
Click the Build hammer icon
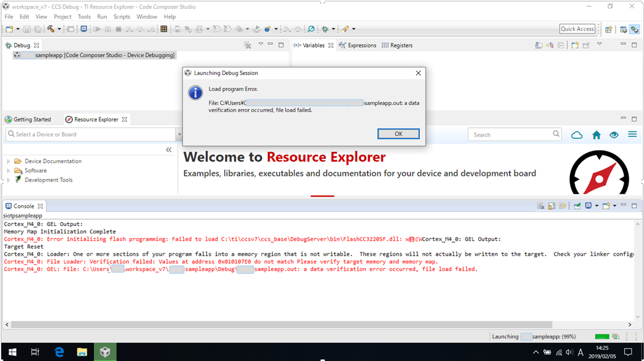click(50, 29)
